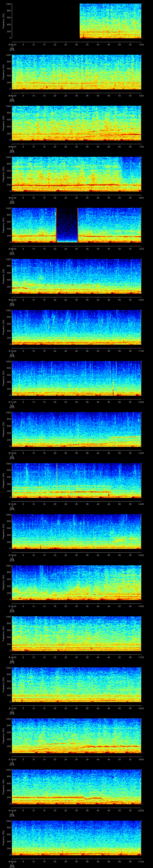Click the "8:05:00" start time label
153x868 pixels.
[x=12, y=96]
